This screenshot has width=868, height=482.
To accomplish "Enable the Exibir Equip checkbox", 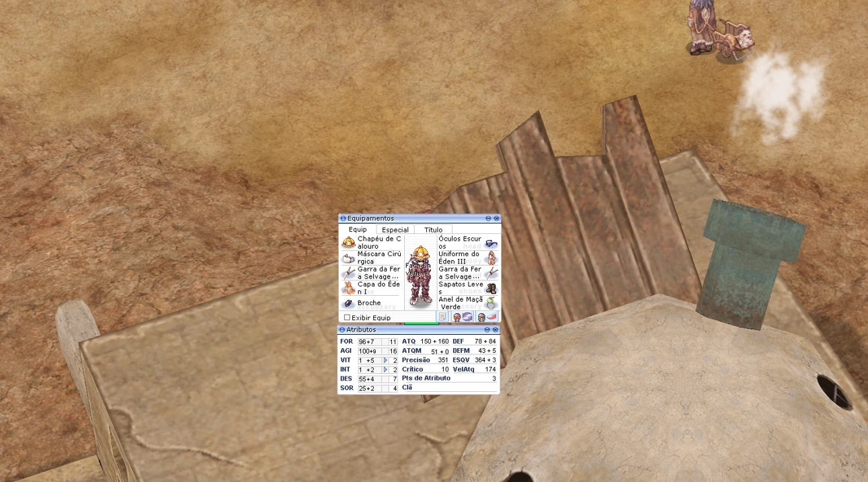I will [347, 317].
